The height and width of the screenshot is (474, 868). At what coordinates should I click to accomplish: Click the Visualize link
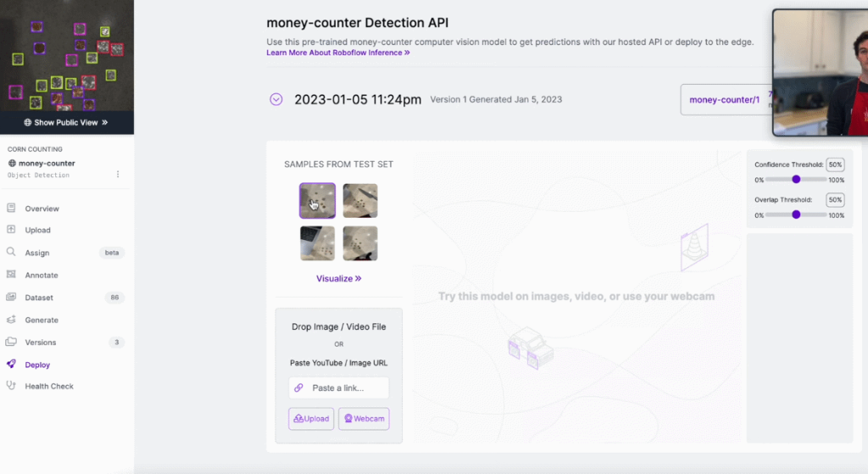click(x=339, y=278)
